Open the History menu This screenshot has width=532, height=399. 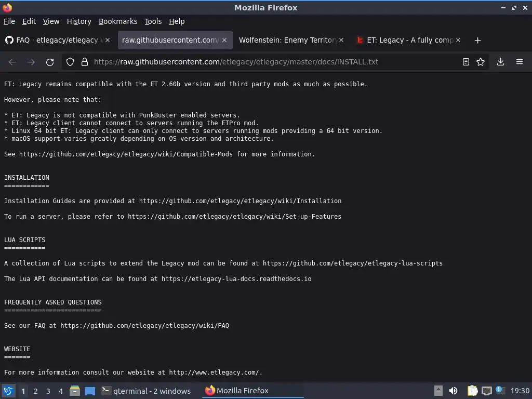point(79,21)
